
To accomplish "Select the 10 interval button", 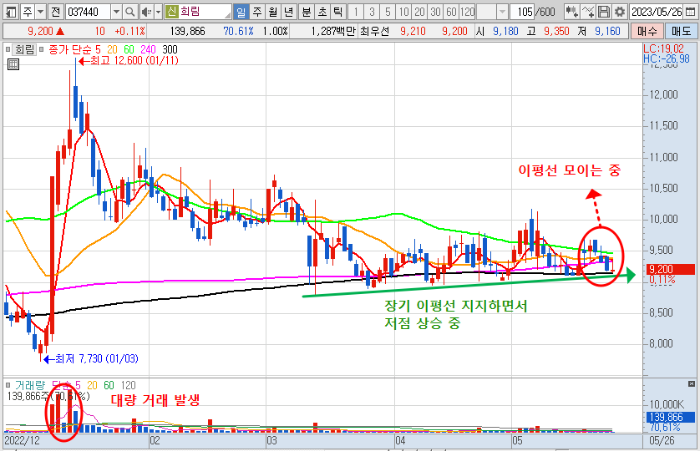I will (404, 11).
